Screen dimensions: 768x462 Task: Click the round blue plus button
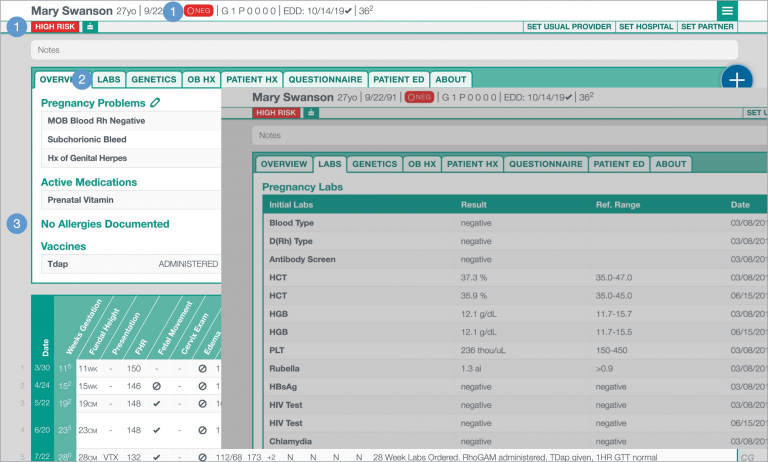point(737,81)
